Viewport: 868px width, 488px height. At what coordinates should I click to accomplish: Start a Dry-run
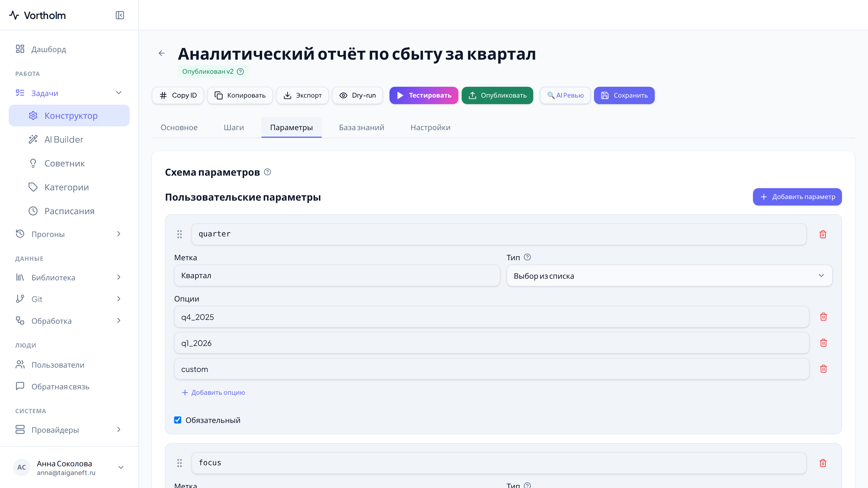(357, 95)
